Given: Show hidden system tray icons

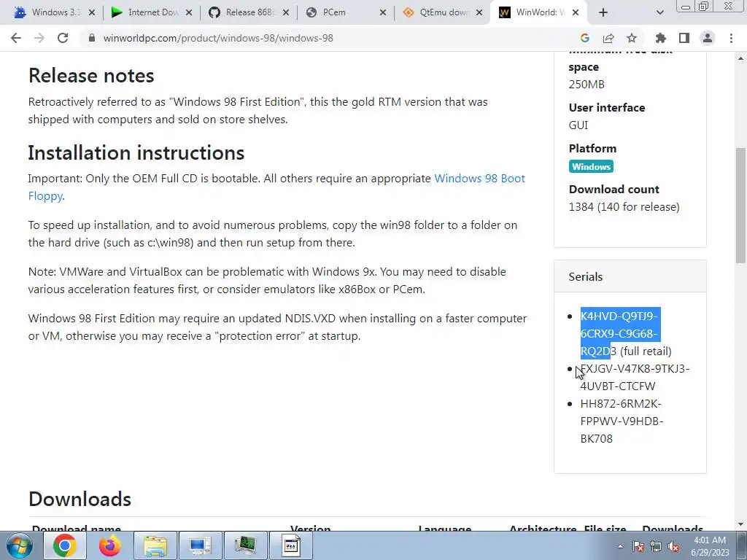Looking at the screenshot, I should 620,546.
